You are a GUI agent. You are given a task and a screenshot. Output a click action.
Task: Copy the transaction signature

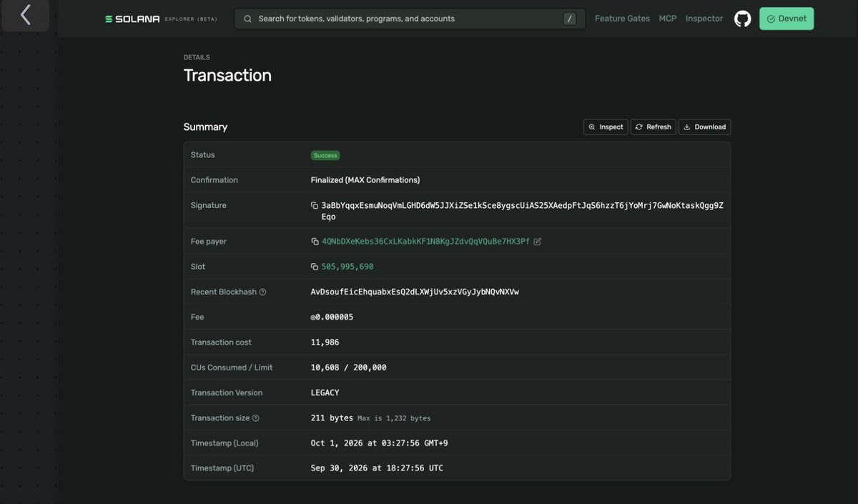(315, 206)
